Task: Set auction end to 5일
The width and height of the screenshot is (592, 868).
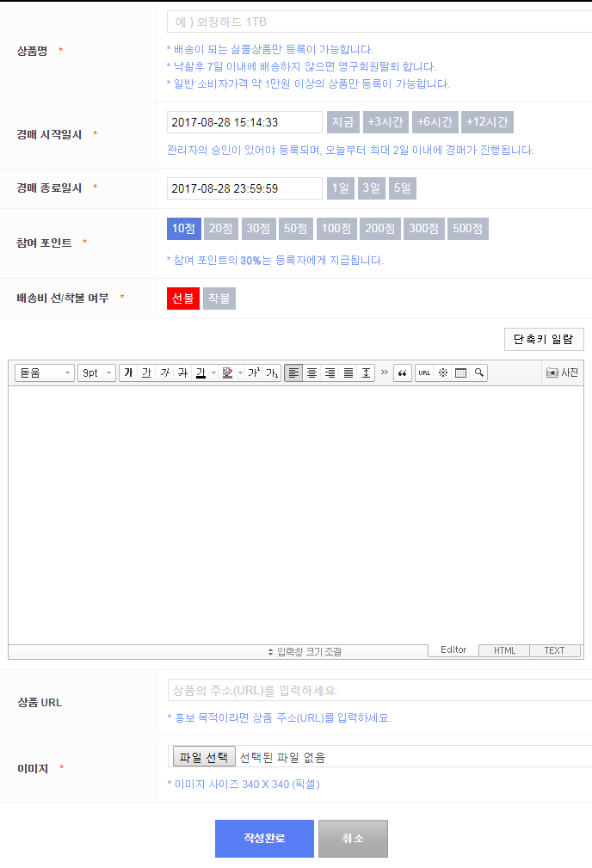Action: click(403, 188)
